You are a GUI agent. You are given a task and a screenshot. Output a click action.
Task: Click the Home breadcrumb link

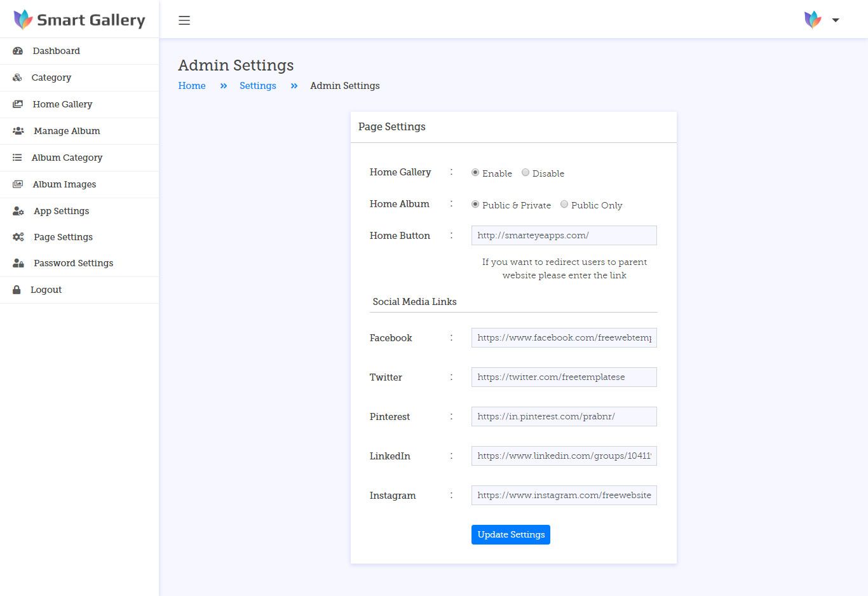pyautogui.click(x=192, y=86)
